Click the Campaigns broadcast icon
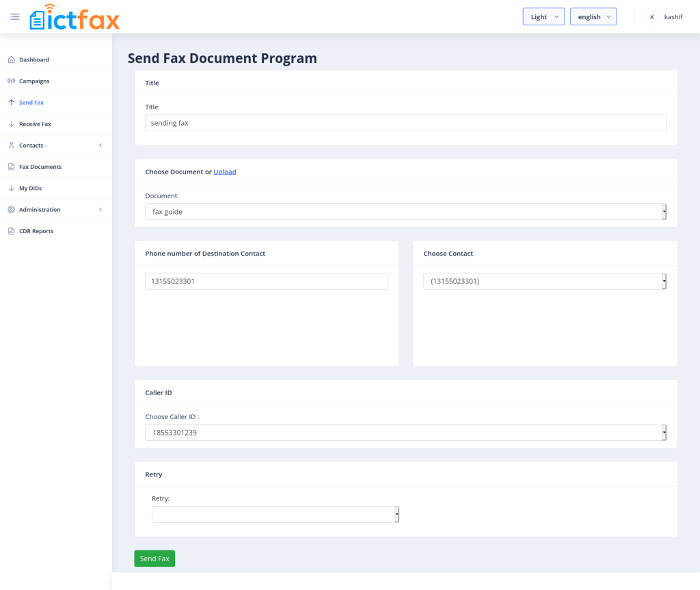This screenshot has width=700, height=590. [12, 81]
